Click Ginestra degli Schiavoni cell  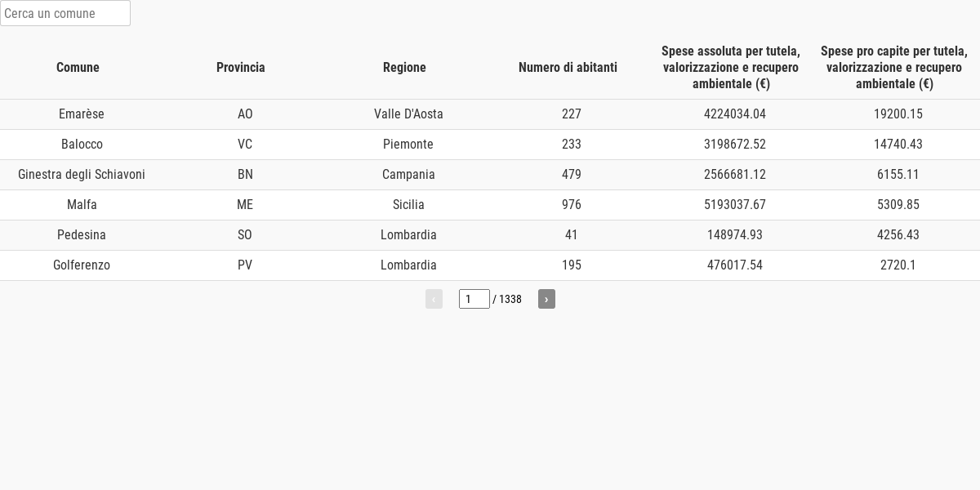(x=82, y=175)
